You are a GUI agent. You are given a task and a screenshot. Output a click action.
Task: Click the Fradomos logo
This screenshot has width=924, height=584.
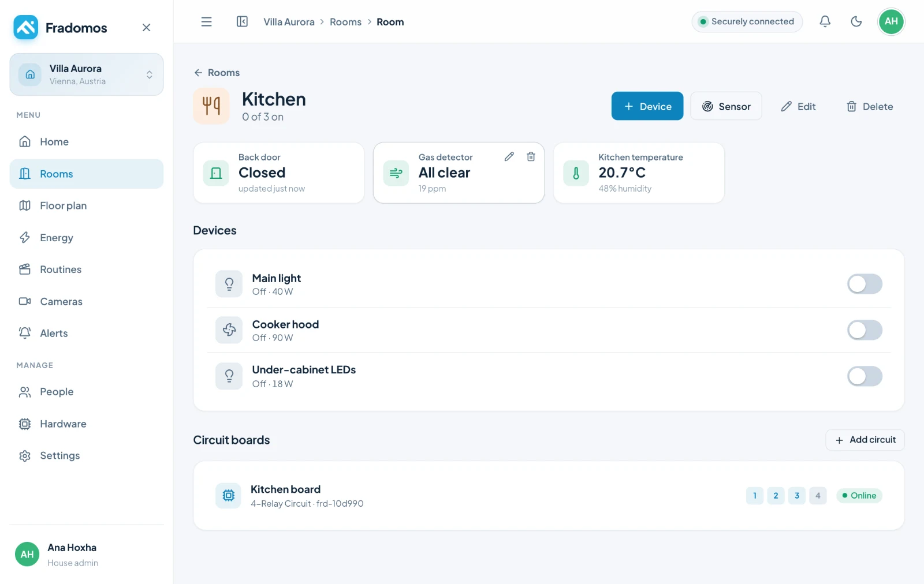pos(26,28)
